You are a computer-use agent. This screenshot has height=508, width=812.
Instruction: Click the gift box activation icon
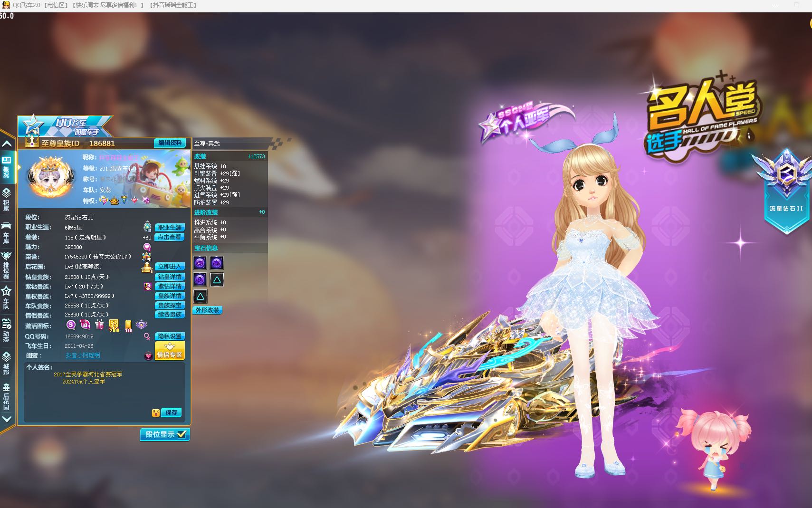[99, 325]
